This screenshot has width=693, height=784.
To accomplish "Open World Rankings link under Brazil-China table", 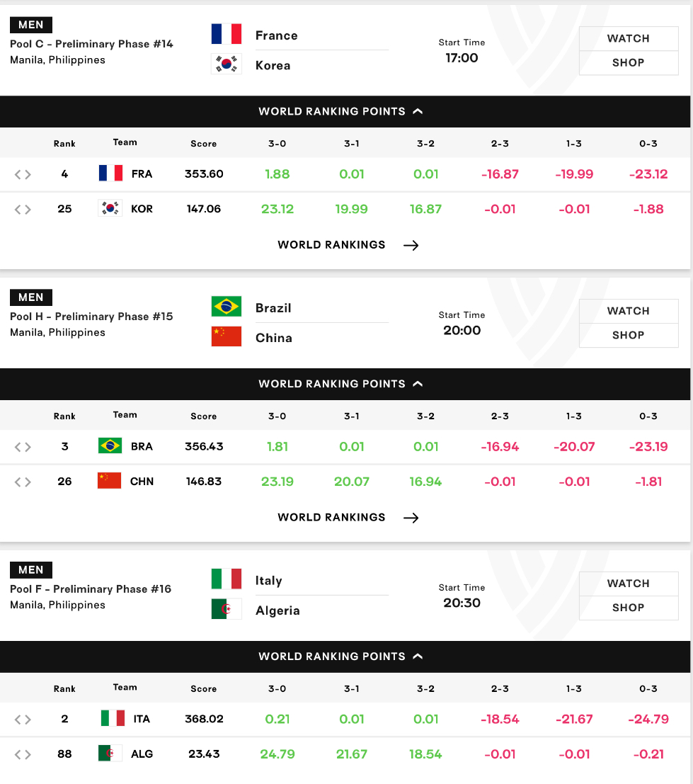I will pos(348,518).
